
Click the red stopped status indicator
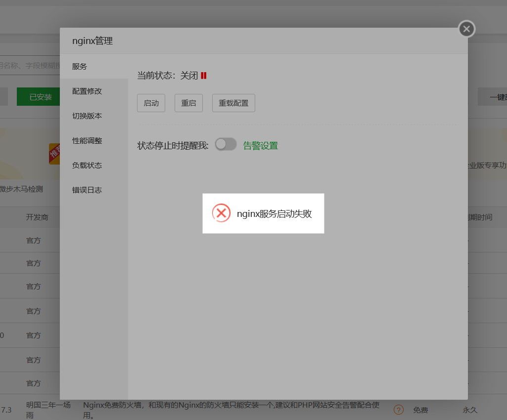[204, 76]
